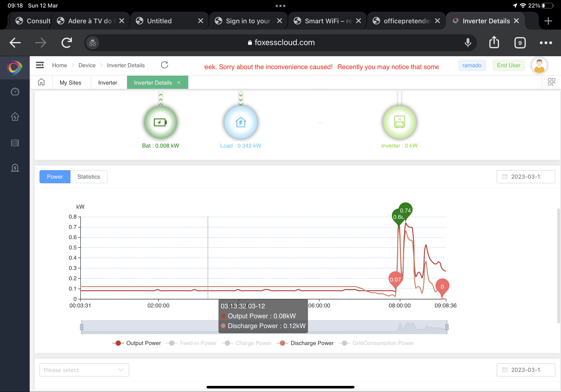
Task: Click the left handle of the chart zoom slider
Action: (x=82, y=327)
